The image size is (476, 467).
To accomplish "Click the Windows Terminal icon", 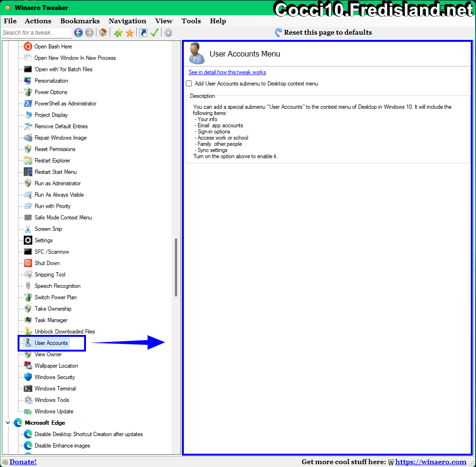I will point(28,389).
